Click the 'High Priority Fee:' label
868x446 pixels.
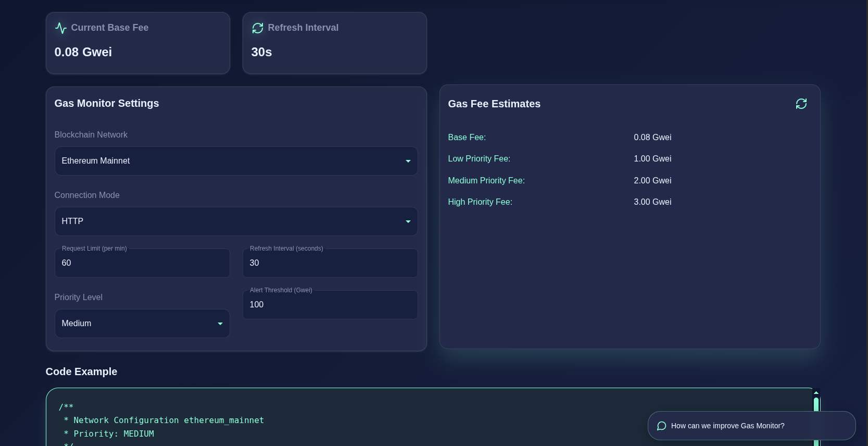click(480, 202)
